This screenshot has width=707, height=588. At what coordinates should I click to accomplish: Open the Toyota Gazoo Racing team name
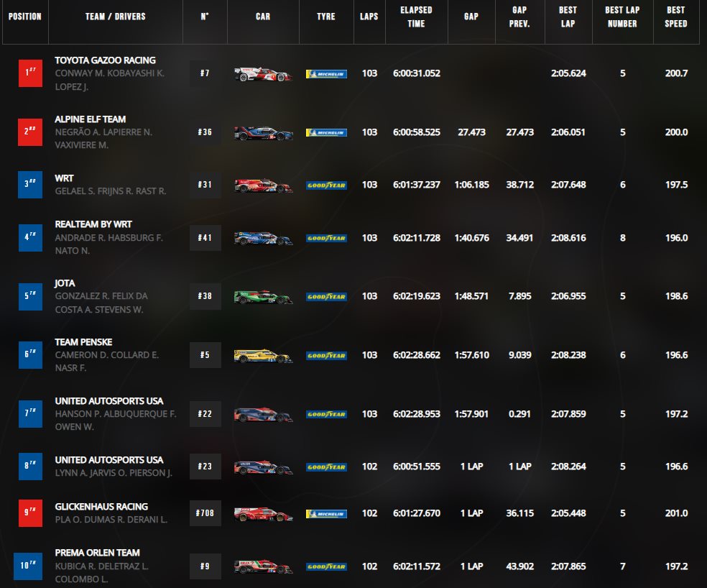(105, 60)
